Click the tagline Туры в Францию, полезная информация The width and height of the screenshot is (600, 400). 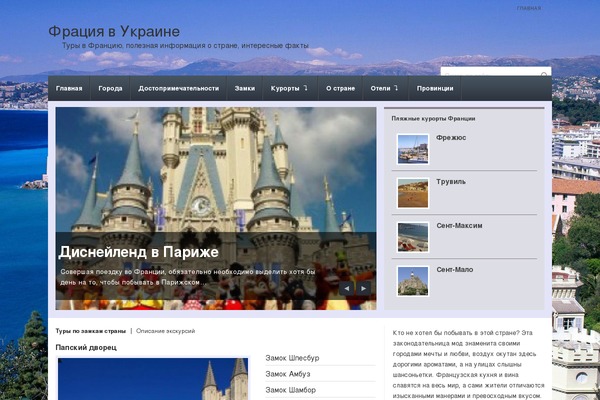point(185,46)
